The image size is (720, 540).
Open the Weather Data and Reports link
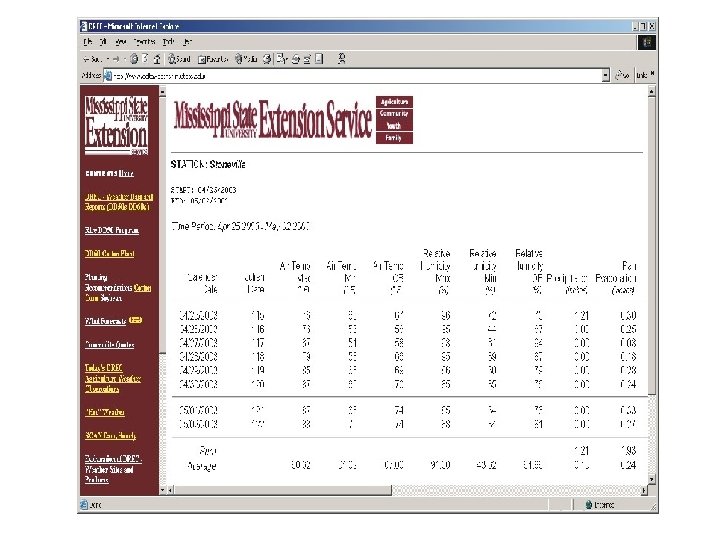click(118, 202)
